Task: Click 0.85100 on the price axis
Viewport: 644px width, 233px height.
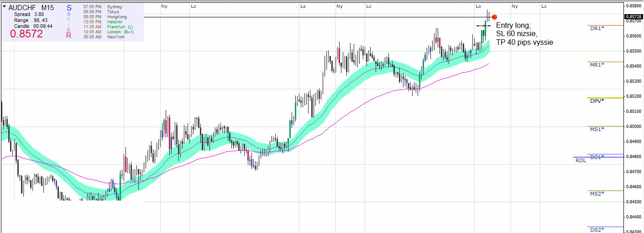Action: point(633,111)
